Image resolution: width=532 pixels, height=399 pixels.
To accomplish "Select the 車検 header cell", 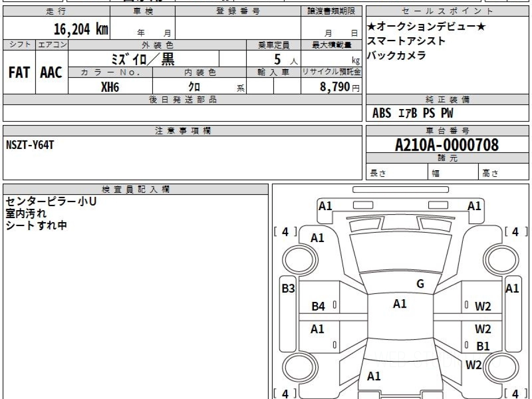I will [143, 12].
